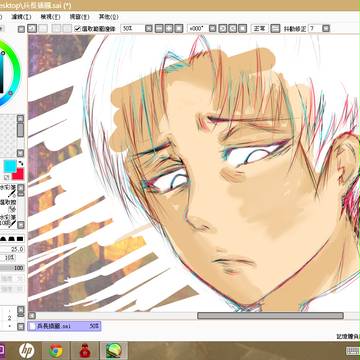Switch to PaintTool SAI taskbar icon
360x360 pixels.
(113, 350)
